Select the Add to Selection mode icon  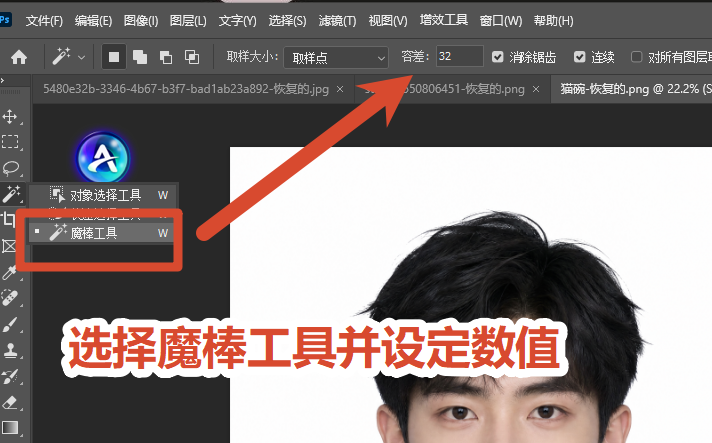click(x=140, y=57)
